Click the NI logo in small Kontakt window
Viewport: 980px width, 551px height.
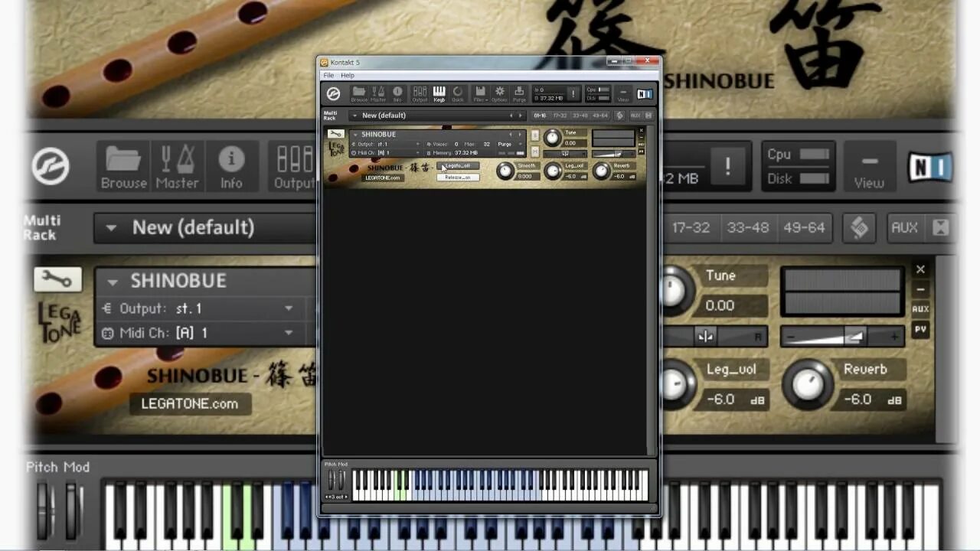coord(645,93)
